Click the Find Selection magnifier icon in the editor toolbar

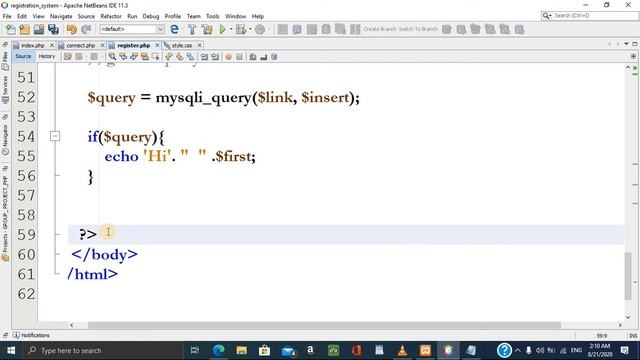pos(112,57)
